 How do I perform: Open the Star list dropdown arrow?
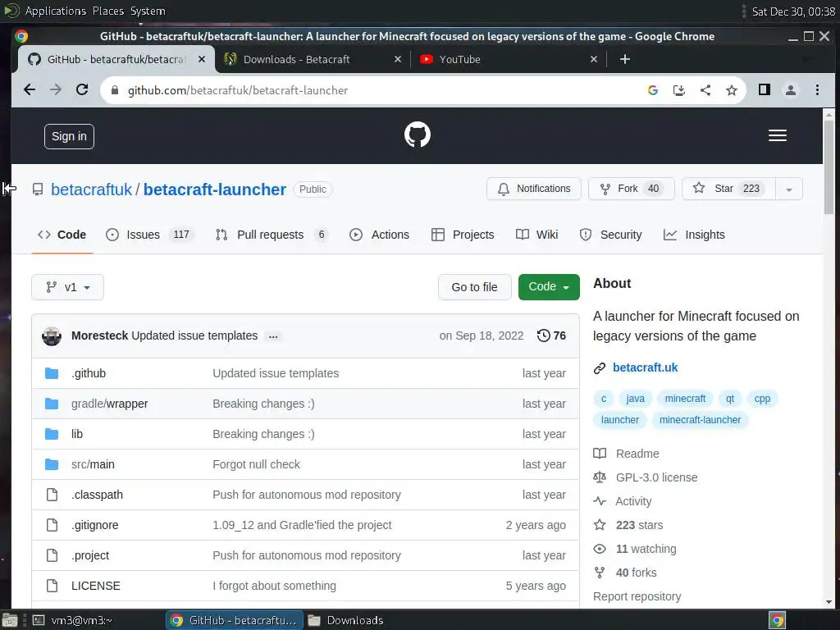[x=788, y=189]
